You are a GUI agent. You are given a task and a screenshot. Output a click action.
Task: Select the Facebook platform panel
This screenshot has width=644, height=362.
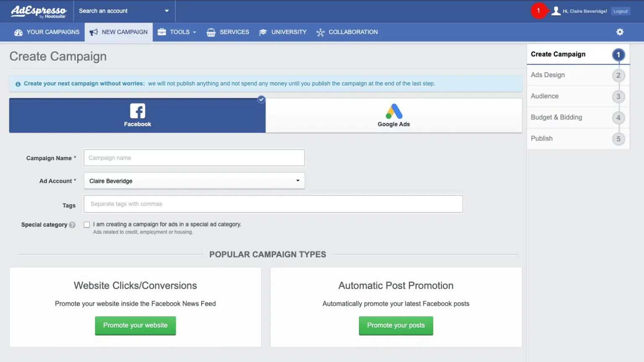click(x=137, y=115)
